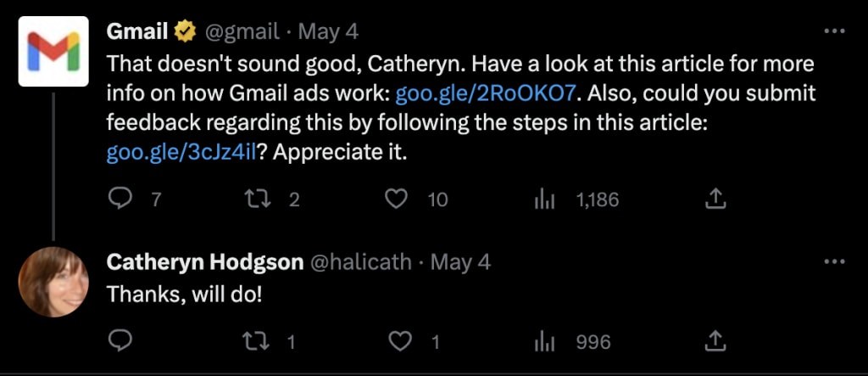Open the goo.gle/3cJz4il link
The height and width of the screenshot is (376, 868).
pyautogui.click(x=181, y=153)
